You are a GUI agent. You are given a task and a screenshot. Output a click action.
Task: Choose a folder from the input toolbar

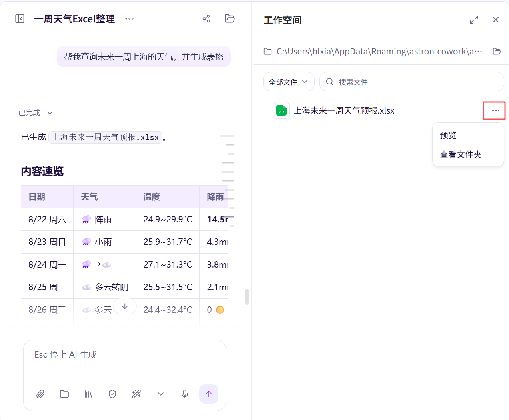(64, 394)
